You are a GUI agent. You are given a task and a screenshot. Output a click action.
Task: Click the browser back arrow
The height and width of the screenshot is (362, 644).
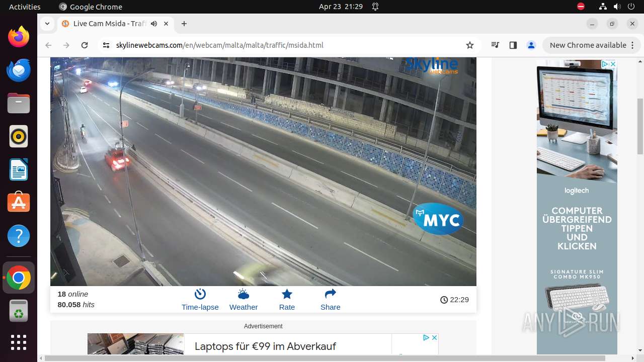48,45
